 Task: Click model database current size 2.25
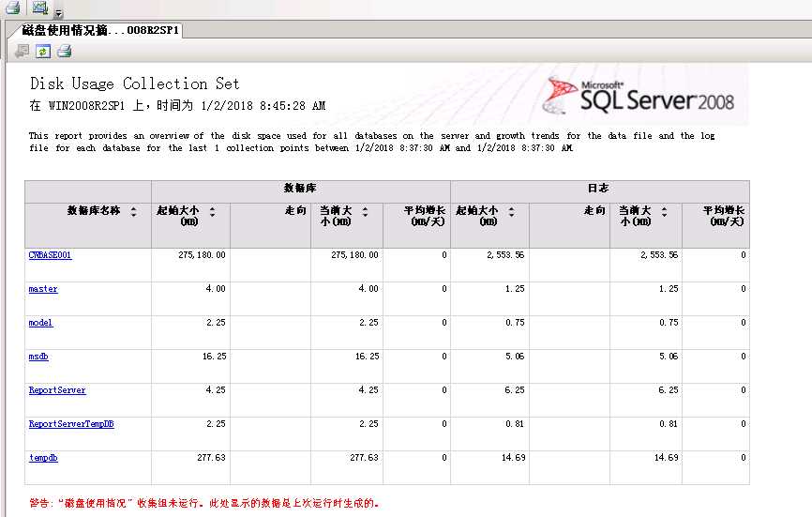[x=368, y=322]
